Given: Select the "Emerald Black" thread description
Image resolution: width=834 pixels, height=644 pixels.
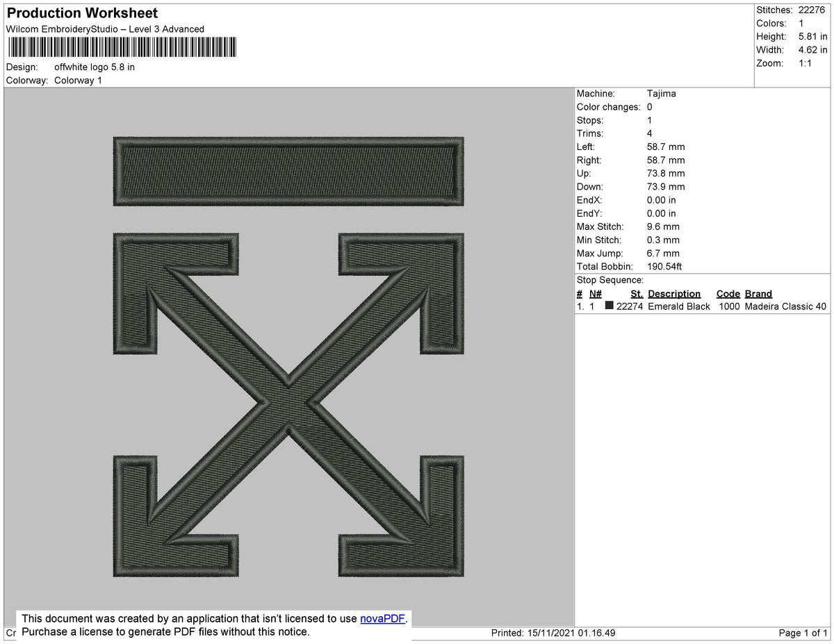Looking at the screenshot, I should 679,306.
